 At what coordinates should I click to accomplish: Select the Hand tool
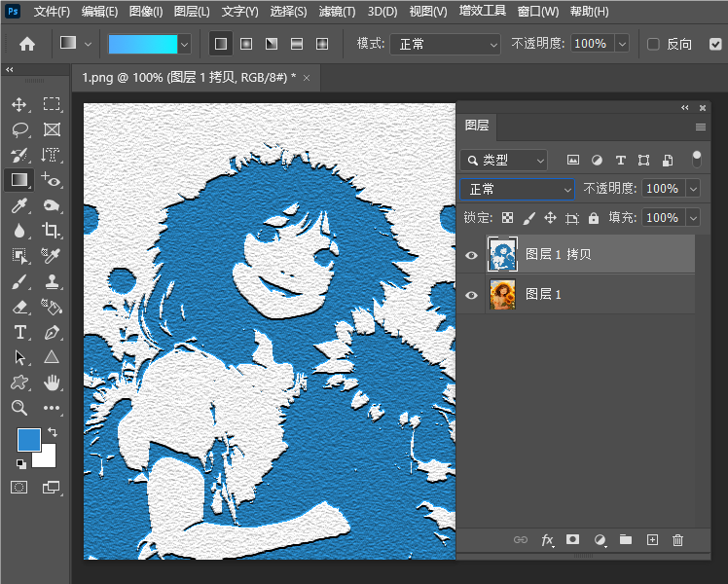tap(52, 383)
